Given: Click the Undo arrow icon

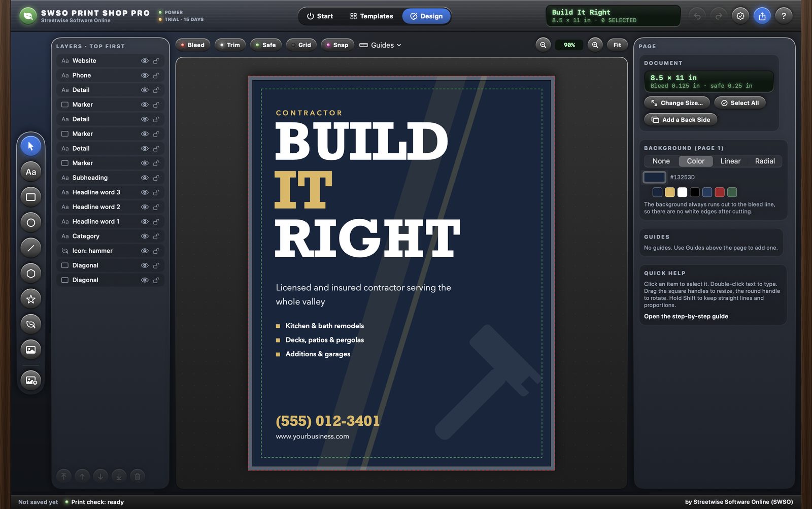Looking at the screenshot, I should [697, 16].
